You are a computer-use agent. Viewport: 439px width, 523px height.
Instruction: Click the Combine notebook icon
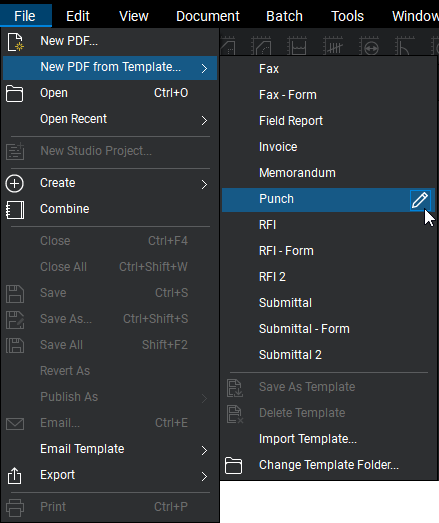(x=15, y=210)
